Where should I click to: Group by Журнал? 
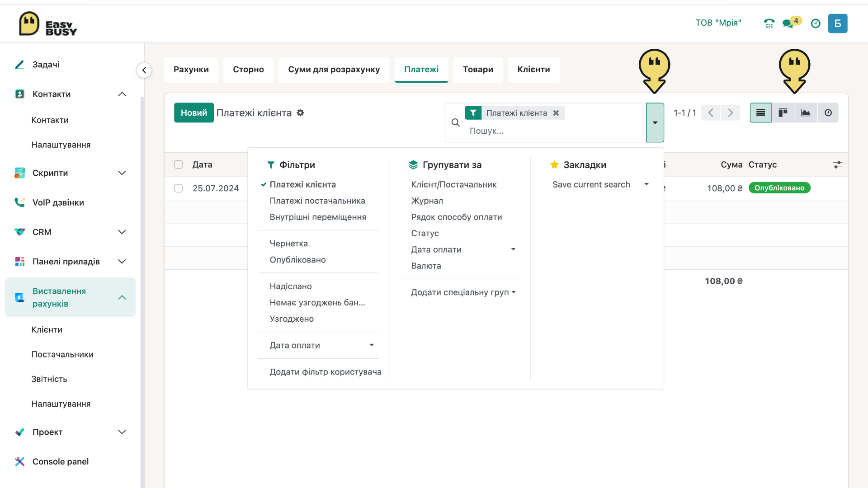(427, 201)
